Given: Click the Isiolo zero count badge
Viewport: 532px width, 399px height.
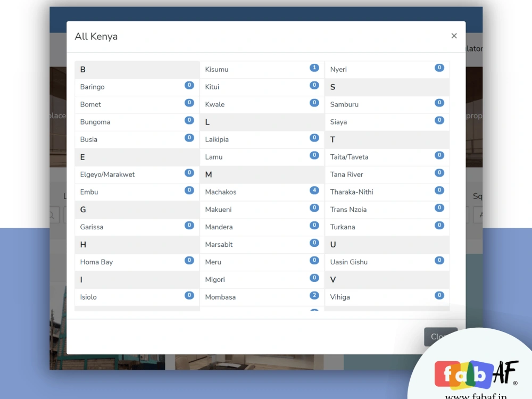Looking at the screenshot, I should (189, 295).
